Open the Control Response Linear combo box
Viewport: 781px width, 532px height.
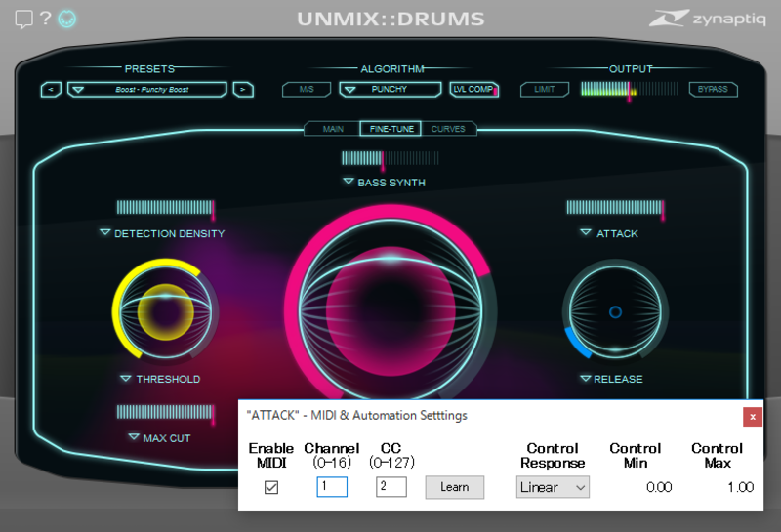[x=553, y=487]
